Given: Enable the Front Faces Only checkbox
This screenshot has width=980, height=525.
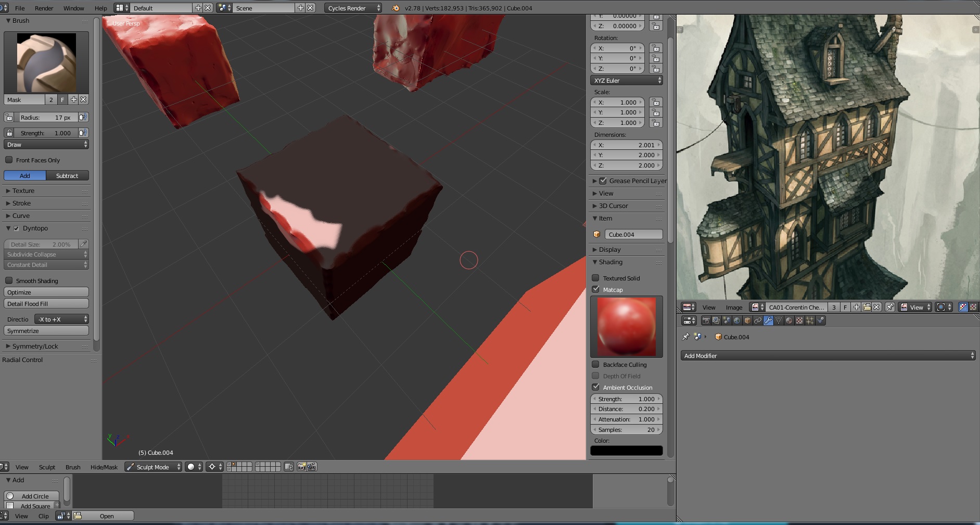Looking at the screenshot, I should coord(9,160).
